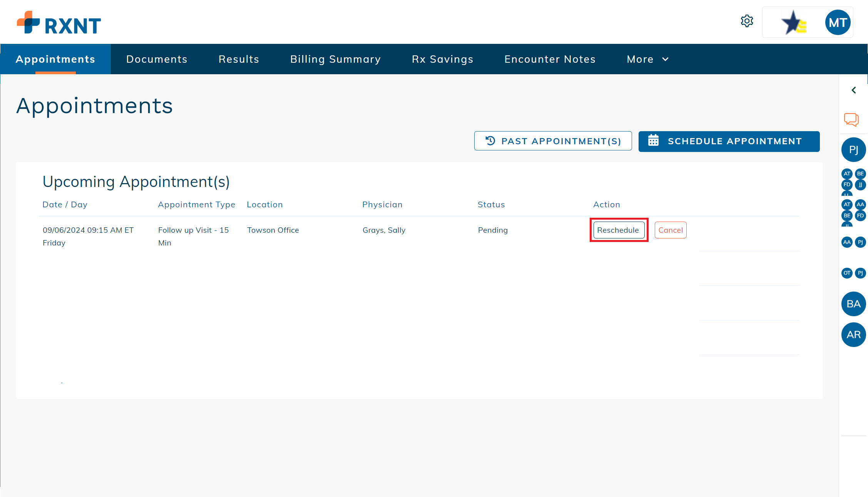Open the Billing Summary tab

[x=335, y=59]
